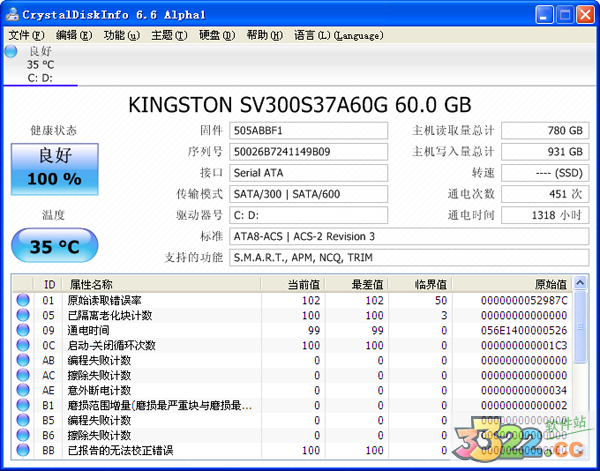Click status orb for attribute ID 09
This screenshot has height=471, width=600.
pos(23,330)
